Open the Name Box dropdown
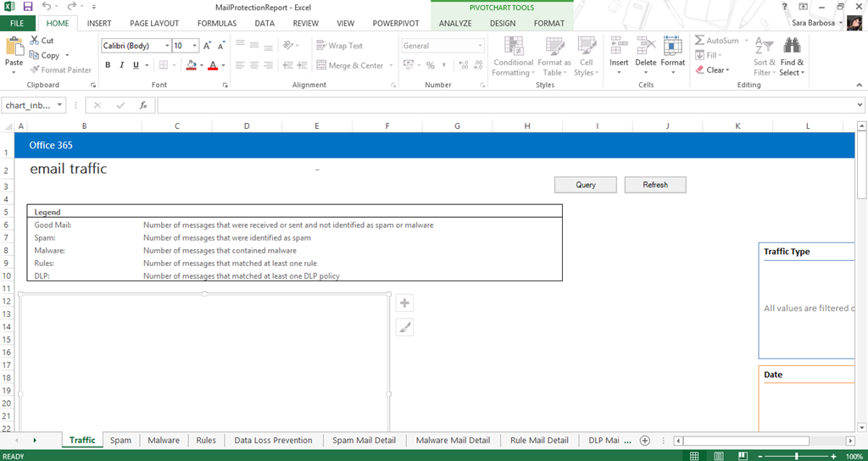Image resolution: width=868 pixels, height=461 pixels. coord(59,105)
